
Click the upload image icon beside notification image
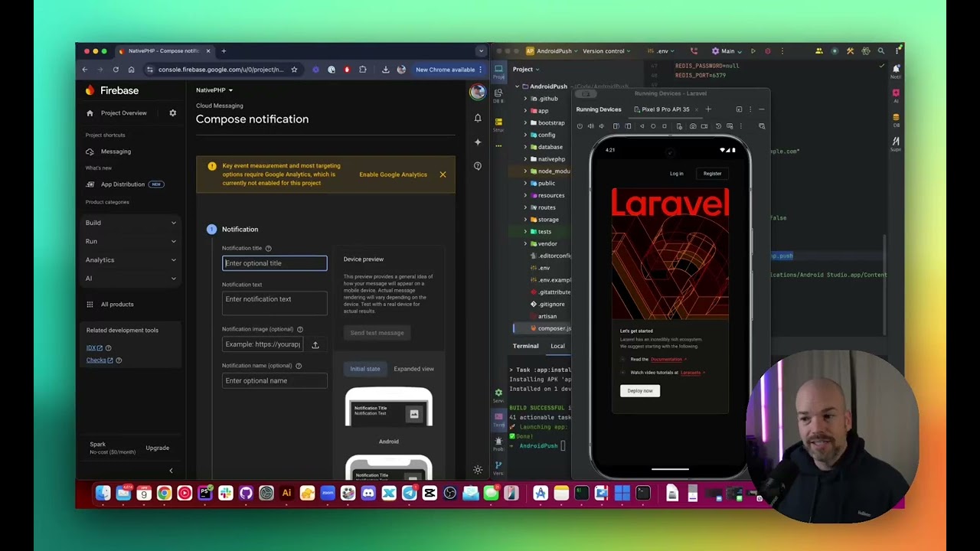[x=315, y=345]
